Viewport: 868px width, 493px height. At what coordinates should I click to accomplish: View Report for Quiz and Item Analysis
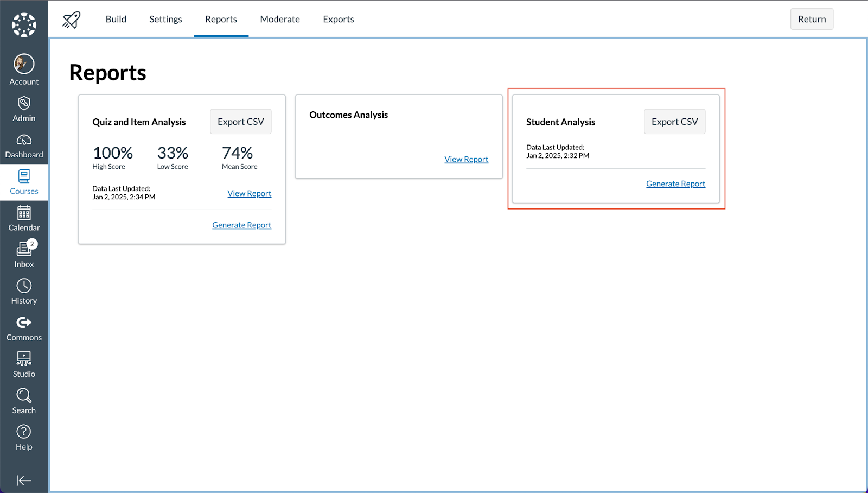(x=250, y=193)
